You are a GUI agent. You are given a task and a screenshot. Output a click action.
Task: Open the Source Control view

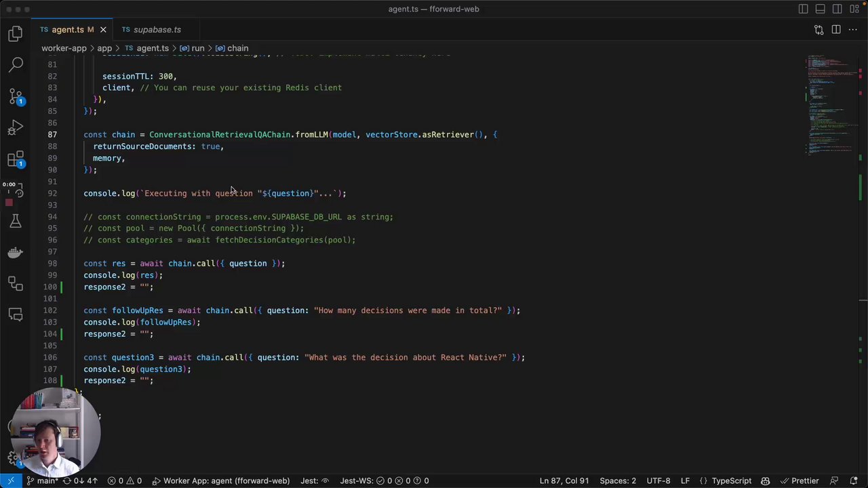tap(16, 96)
